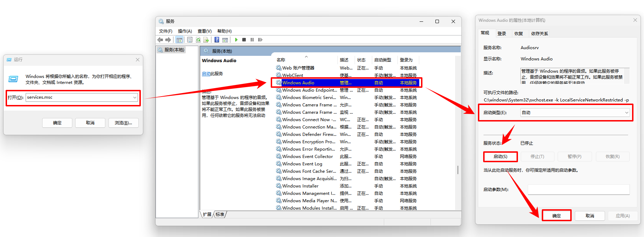This screenshot has height=237, width=644.
Task: Select the Windows Audio Endpoint service row
Action: tap(347, 90)
